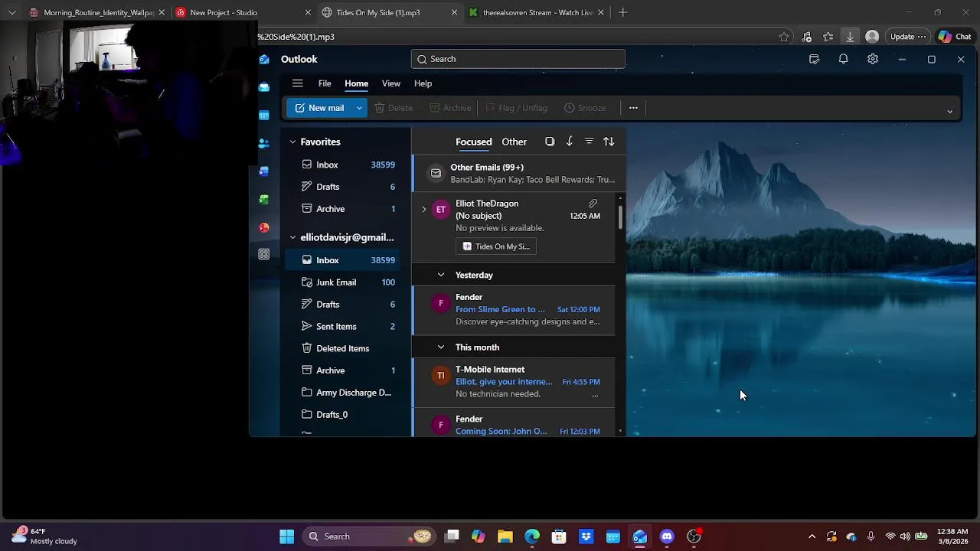Open Fender Coming Soon: John email
Image resolution: width=980 pixels, height=551 pixels.
(514, 423)
